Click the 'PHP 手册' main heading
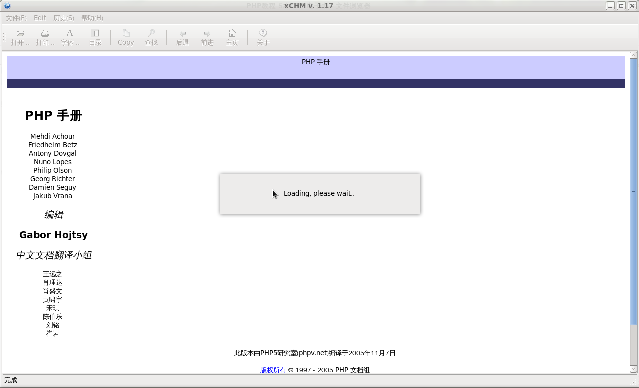 53,115
